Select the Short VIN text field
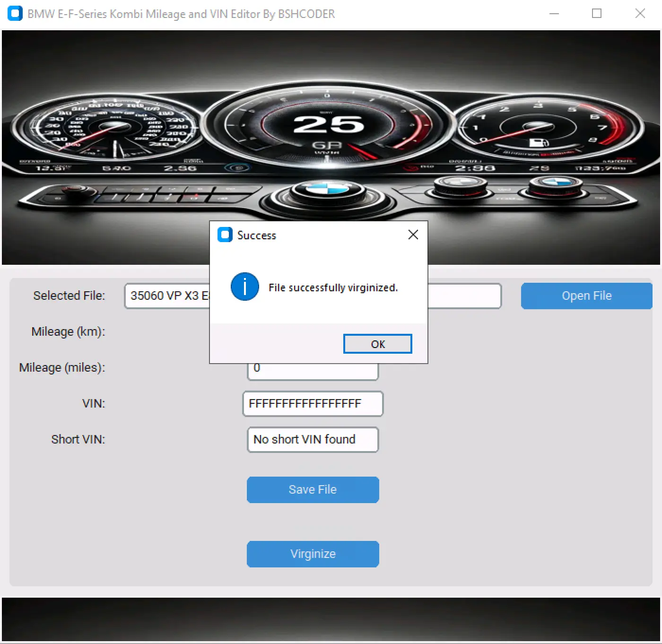The height and width of the screenshot is (644, 662). point(313,440)
